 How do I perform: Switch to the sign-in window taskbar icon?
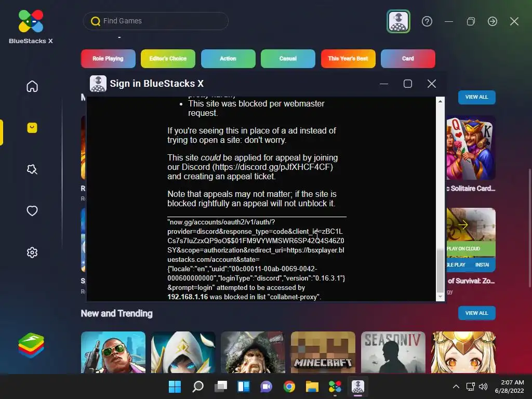pos(358,387)
